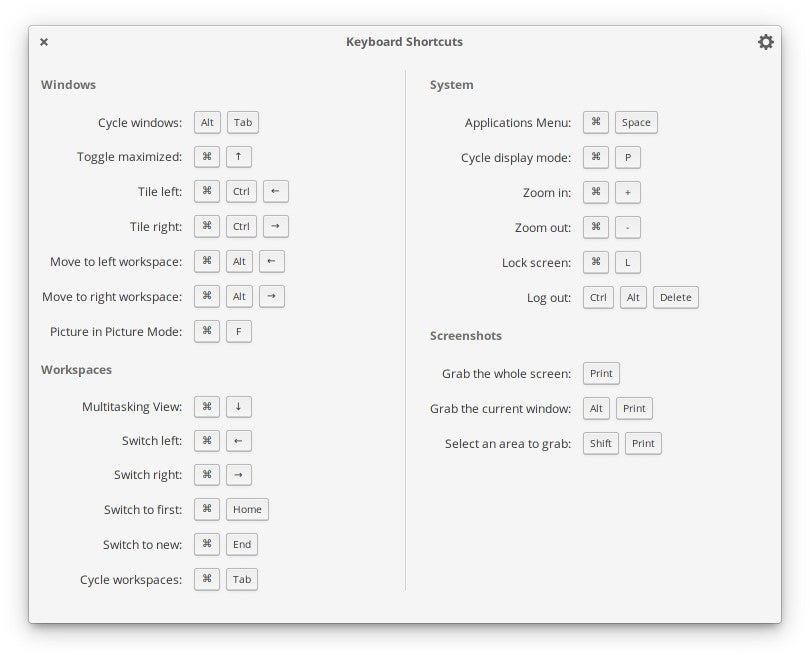
Task: Click the End key for Switch to new
Action: click(x=242, y=544)
